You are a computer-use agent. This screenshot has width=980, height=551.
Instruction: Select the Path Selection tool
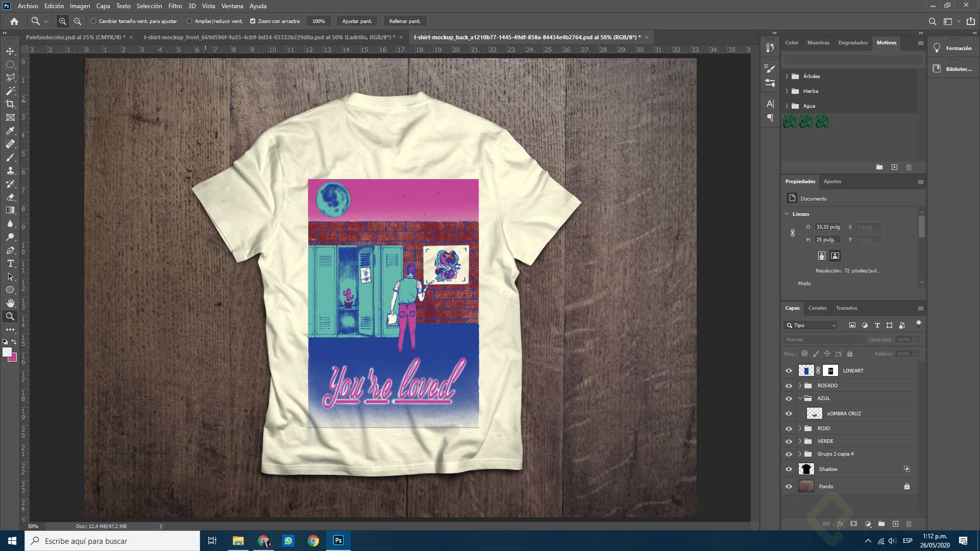10,277
